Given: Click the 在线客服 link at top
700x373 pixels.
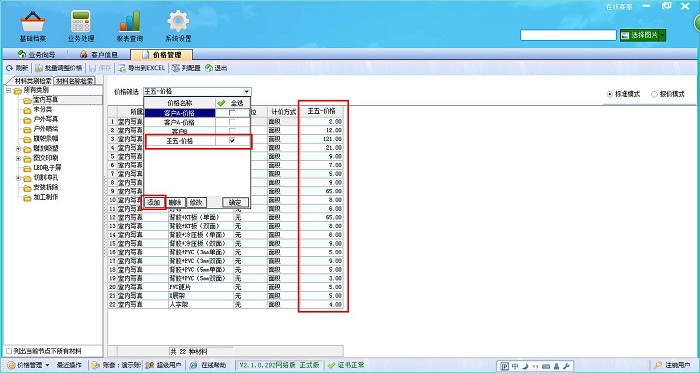Looking at the screenshot, I should (x=618, y=7).
